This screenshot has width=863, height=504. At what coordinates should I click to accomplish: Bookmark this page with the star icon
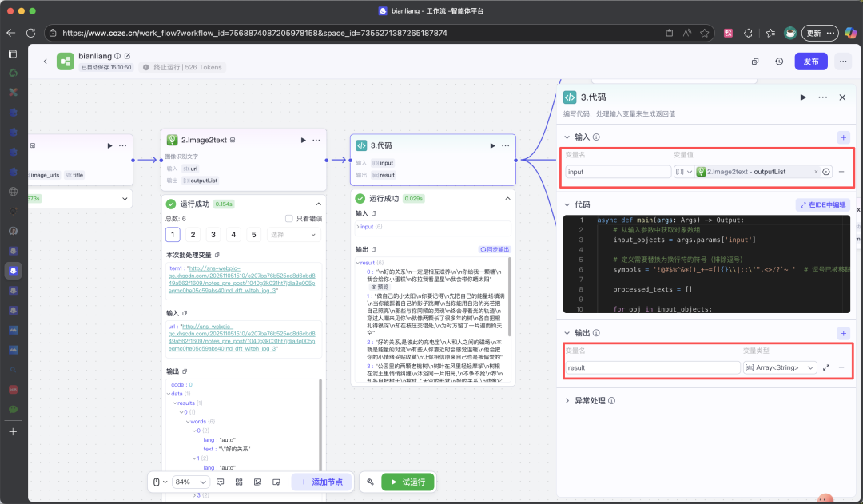coord(705,33)
